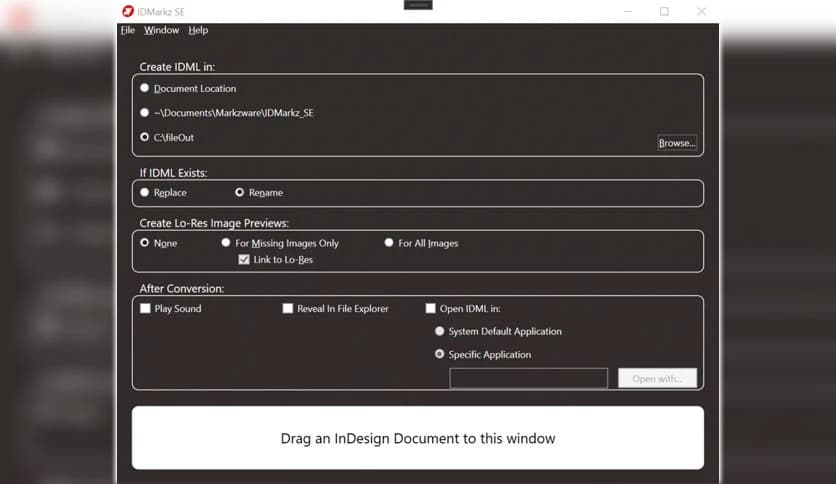Click the Open with... button

[x=657, y=378]
